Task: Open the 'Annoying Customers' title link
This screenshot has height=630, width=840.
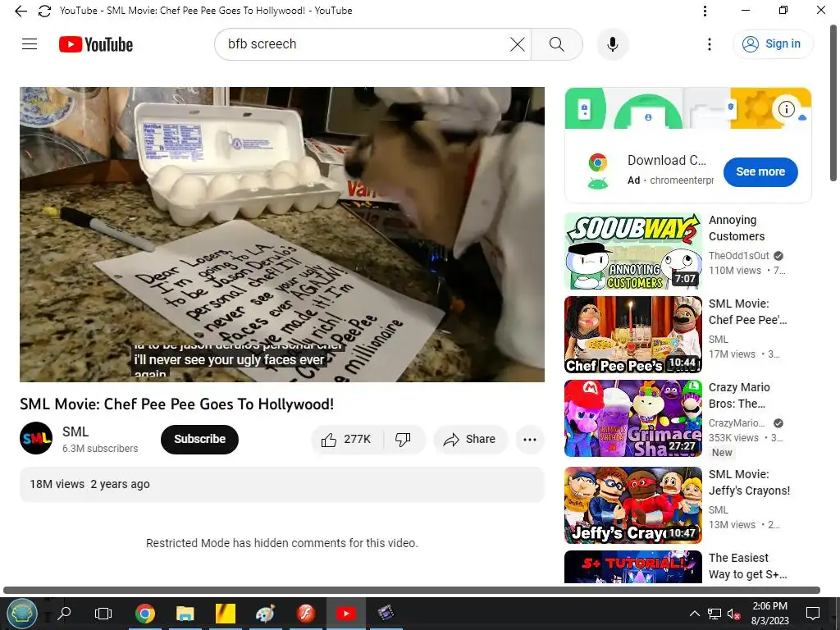Action: (x=737, y=228)
